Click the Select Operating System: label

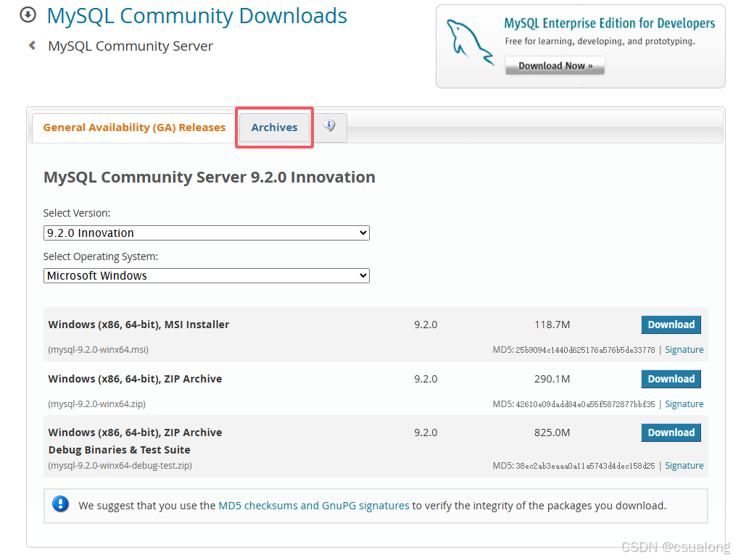[x=101, y=256]
